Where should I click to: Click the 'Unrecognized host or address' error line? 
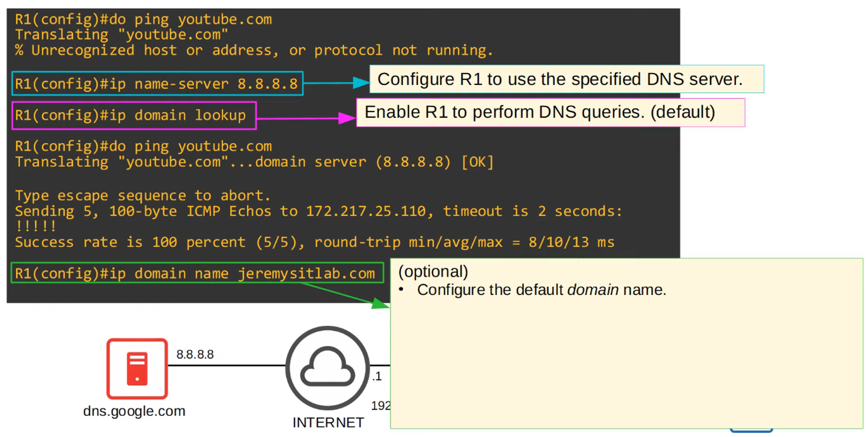[254, 51]
